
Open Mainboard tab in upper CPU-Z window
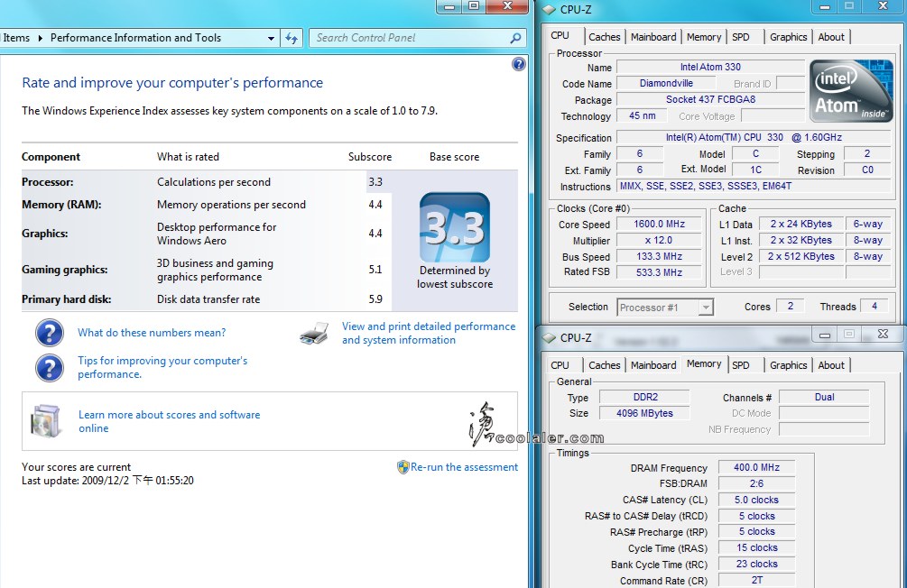click(653, 37)
